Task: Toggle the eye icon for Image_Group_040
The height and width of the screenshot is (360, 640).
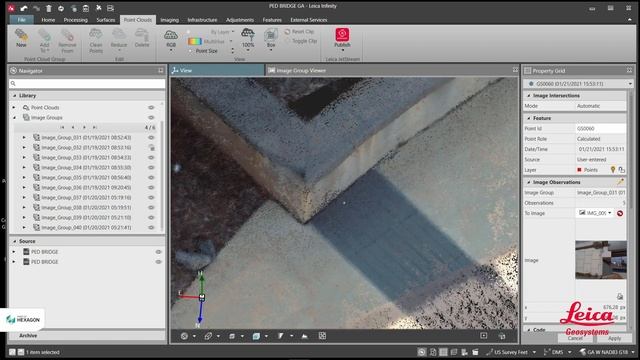Action: (151, 227)
